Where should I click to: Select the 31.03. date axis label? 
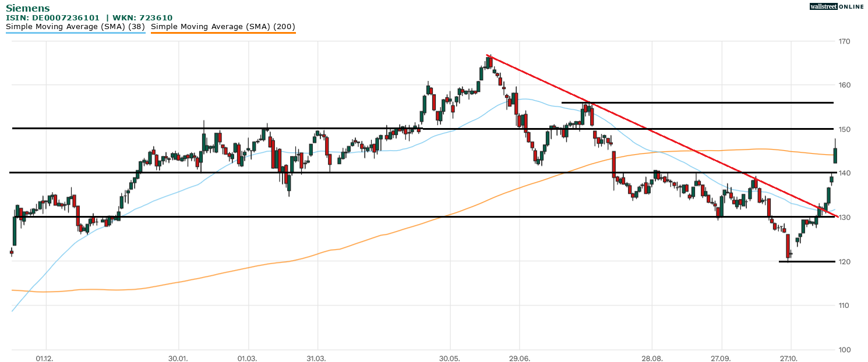pyautogui.click(x=317, y=358)
